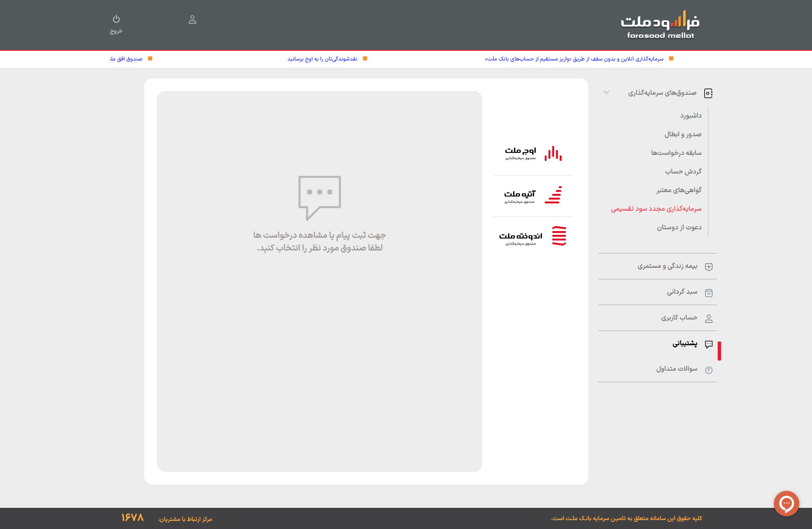The image size is (812, 529).
Task: Click the صندوق‌های سرمایه‌گذاری safe icon
Action: click(x=708, y=93)
